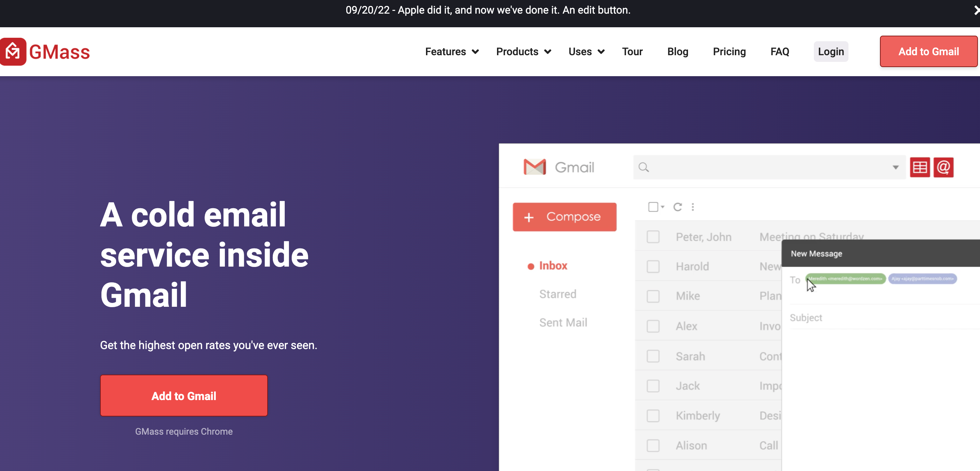Click the GMass logo icon
This screenshot has width=980, height=471.
(x=13, y=52)
